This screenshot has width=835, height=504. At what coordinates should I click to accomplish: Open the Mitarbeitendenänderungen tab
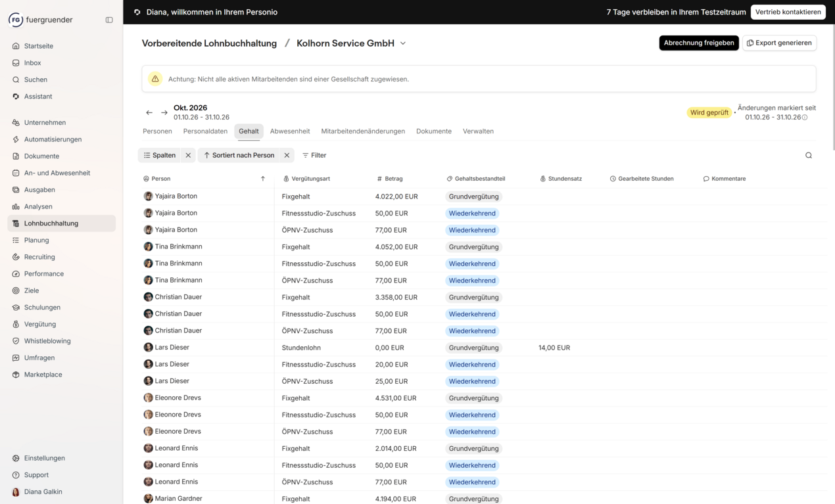point(363,131)
